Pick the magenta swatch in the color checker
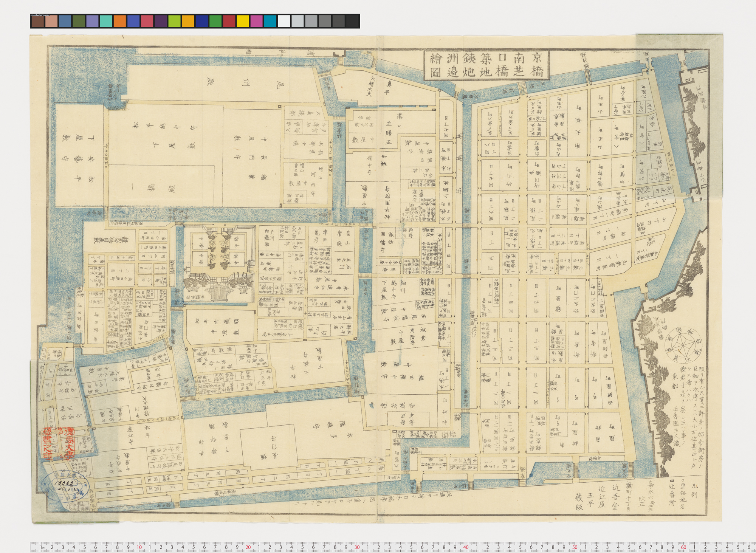The height and width of the screenshot is (553, 756). point(256,21)
